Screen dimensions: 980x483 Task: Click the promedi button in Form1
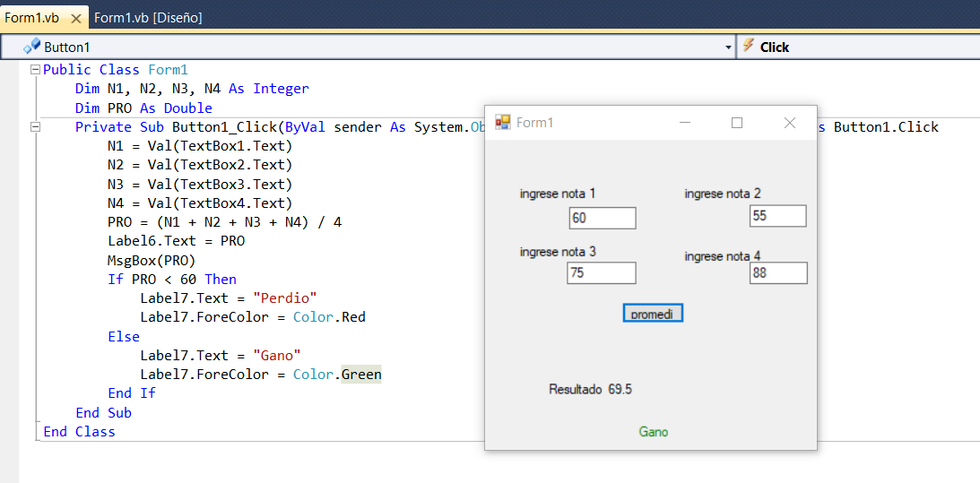click(x=653, y=313)
